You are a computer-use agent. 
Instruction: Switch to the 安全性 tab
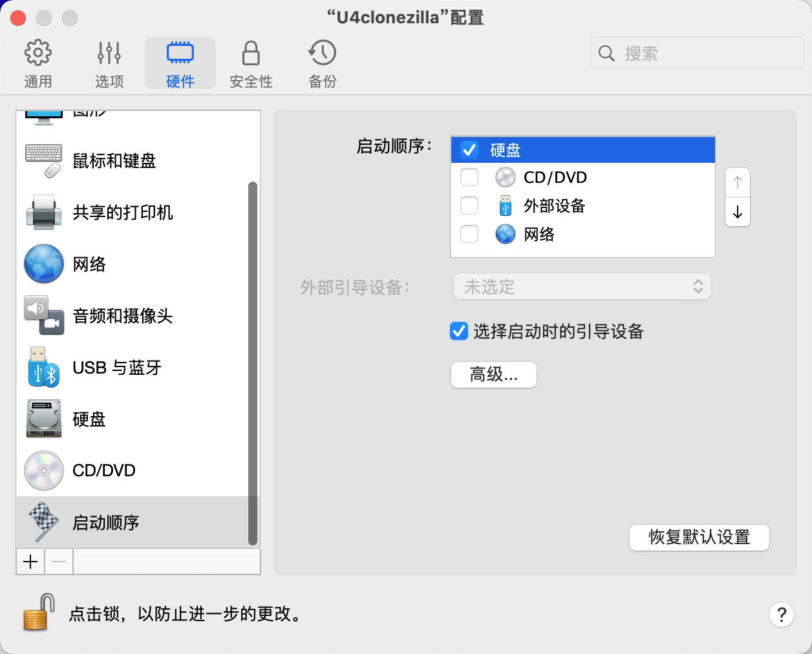[x=251, y=63]
